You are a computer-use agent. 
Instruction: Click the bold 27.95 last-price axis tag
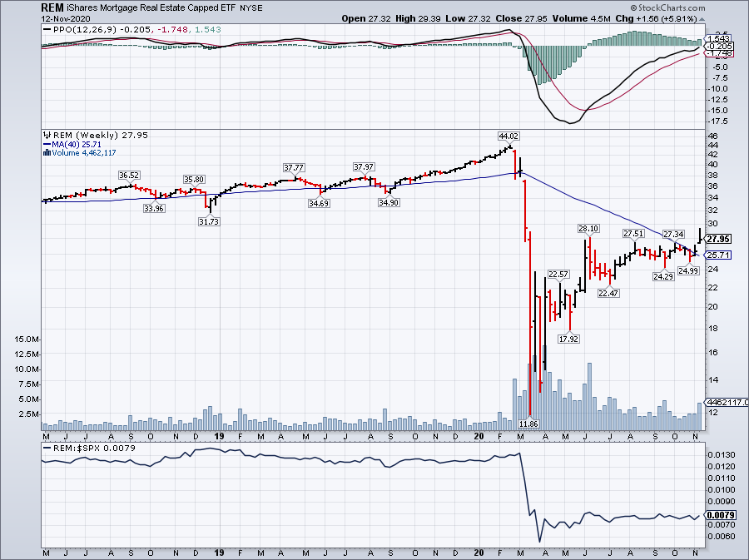[718, 239]
